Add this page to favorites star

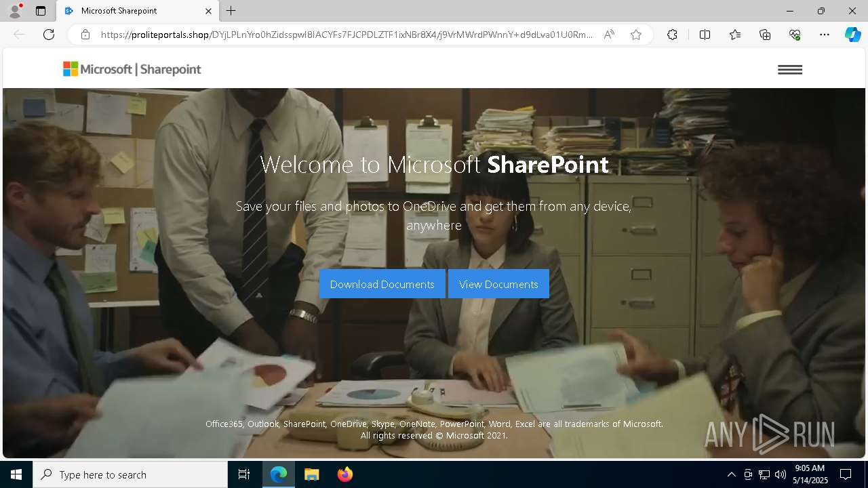[636, 35]
